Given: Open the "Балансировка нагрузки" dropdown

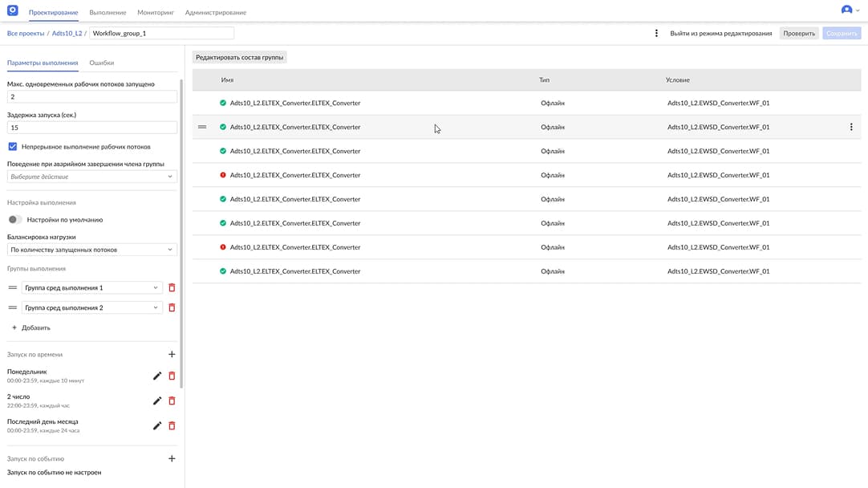Looking at the screenshot, I should 91,250.
